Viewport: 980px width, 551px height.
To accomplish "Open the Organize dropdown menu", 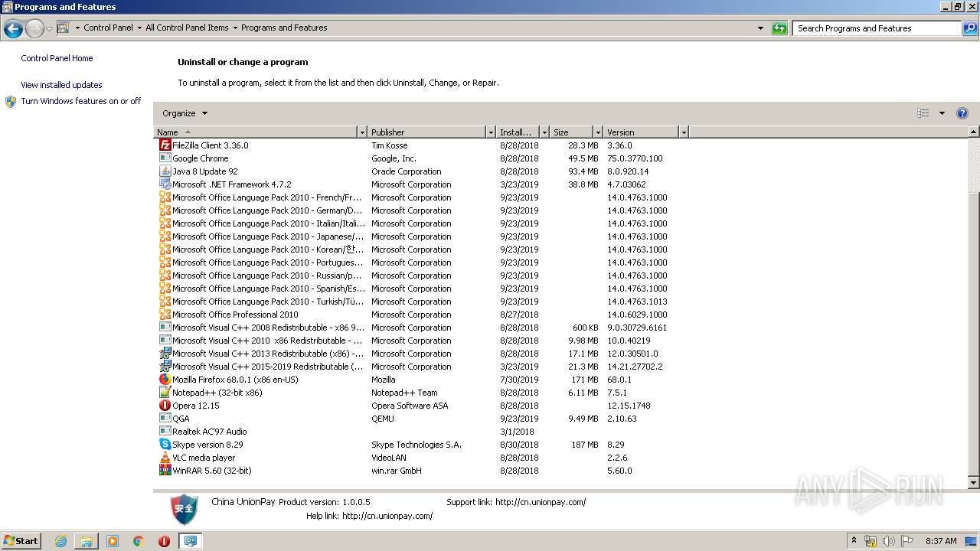I will coord(185,113).
